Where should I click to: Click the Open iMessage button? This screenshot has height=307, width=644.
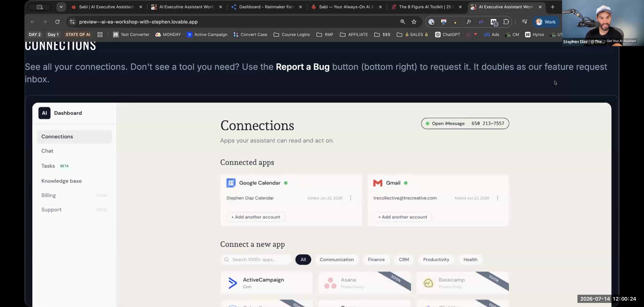(x=465, y=124)
